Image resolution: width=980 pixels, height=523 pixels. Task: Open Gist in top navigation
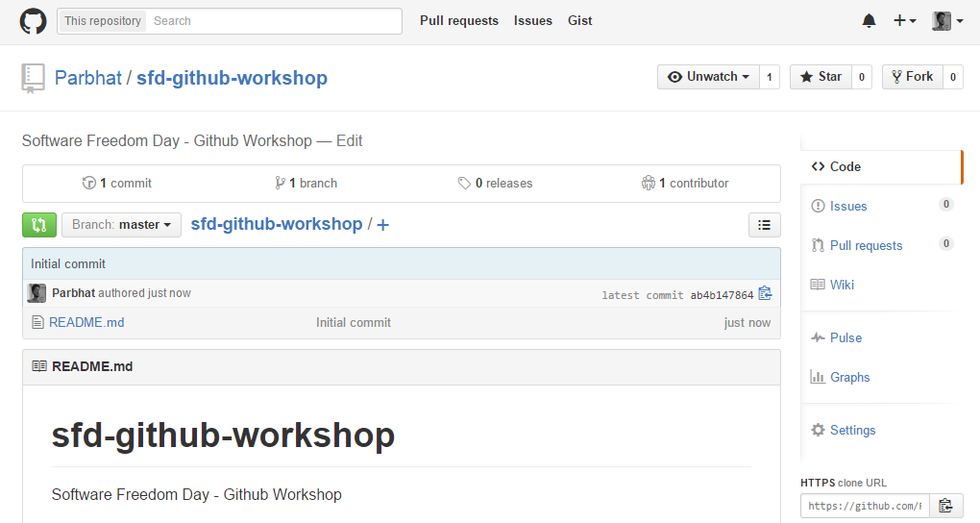click(x=580, y=20)
